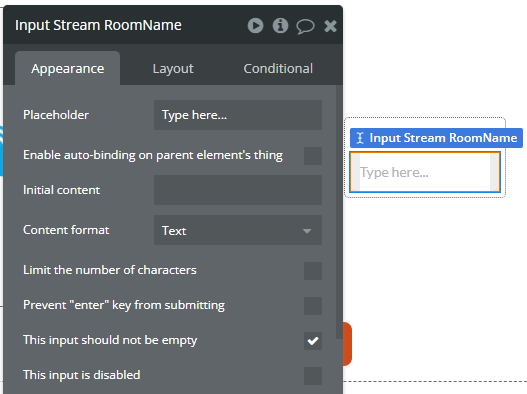Close the Input Stream RoomName property editor
The image size is (527, 394).
point(330,26)
